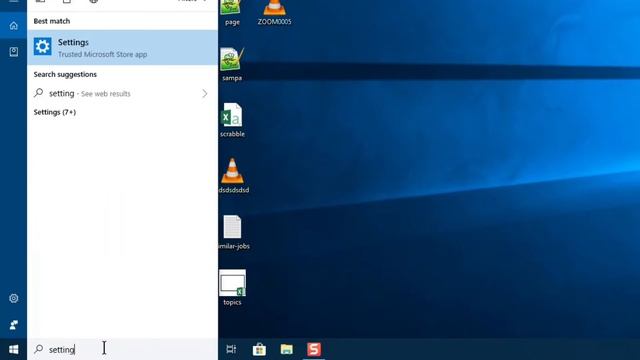Click 'setting - See web results' suggestion

point(122,93)
